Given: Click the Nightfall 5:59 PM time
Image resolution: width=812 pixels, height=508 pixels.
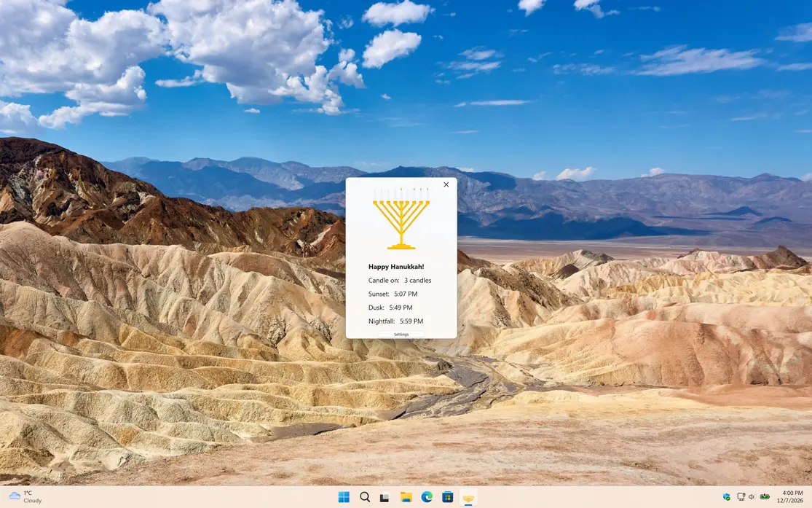Looking at the screenshot, I should point(409,321).
